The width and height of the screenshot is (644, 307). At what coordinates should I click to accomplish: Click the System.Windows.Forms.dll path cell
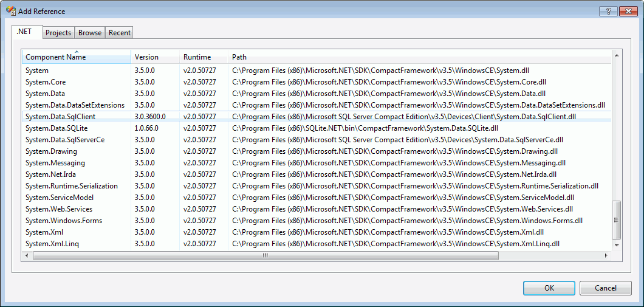point(408,221)
